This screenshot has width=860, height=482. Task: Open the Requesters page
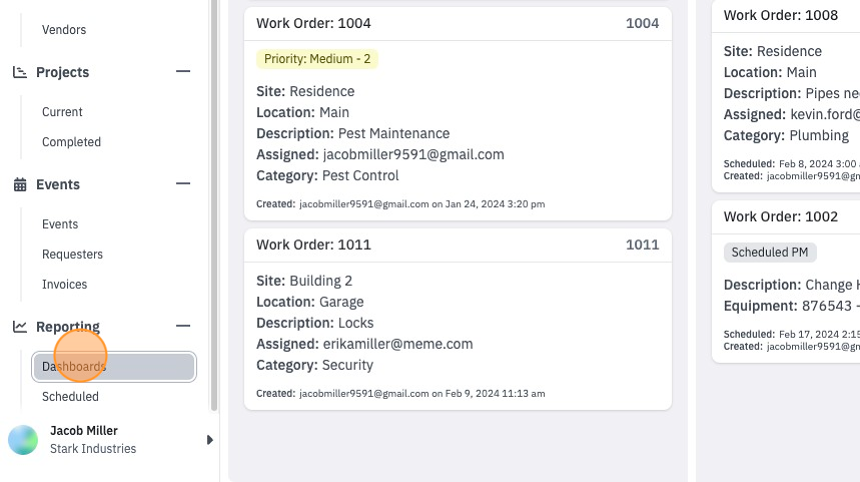point(72,254)
